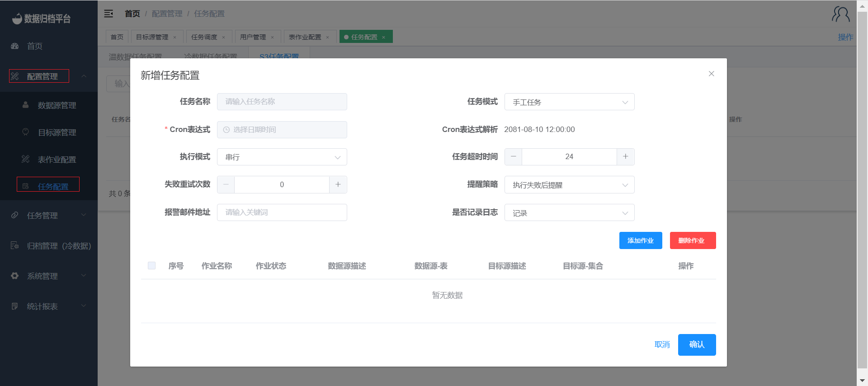Open the 任务模式 dropdown
Viewport: 868px width, 386px height.
click(x=569, y=102)
